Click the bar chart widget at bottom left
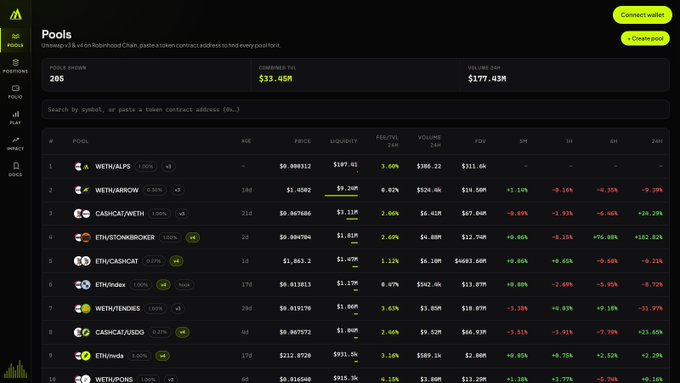680x383 pixels. (15, 369)
